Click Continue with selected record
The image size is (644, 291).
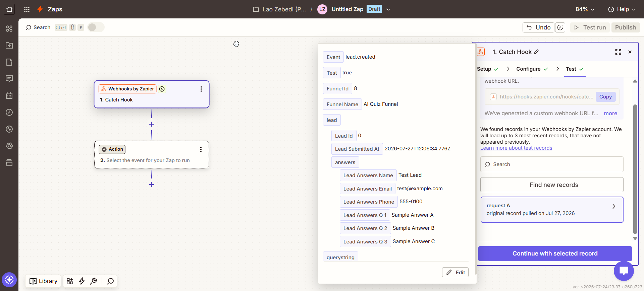click(555, 253)
